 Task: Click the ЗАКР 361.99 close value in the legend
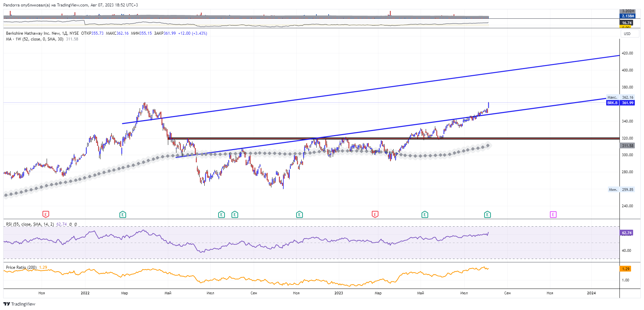coord(165,33)
